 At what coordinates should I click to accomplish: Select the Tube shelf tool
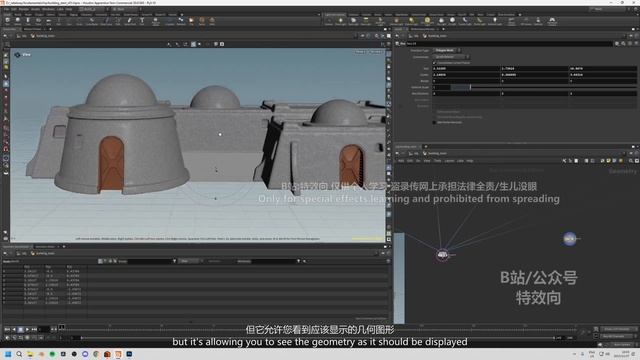pos(28,21)
